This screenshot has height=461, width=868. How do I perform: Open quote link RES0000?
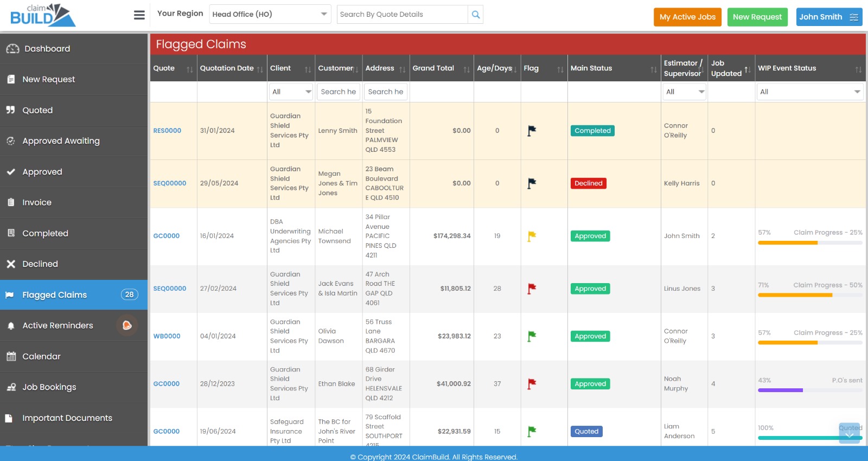pyautogui.click(x=167, y=131)
